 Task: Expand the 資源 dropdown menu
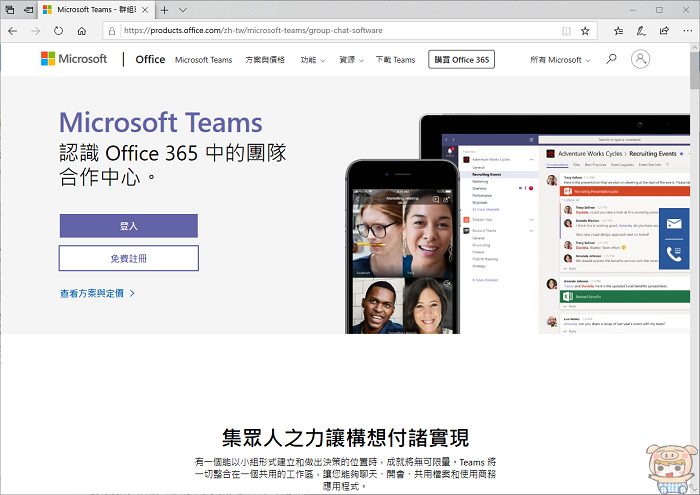350,60
